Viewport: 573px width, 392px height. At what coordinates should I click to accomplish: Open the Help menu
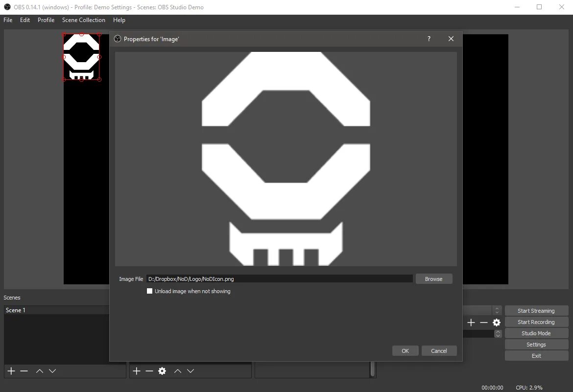click(x=119, y=20)
